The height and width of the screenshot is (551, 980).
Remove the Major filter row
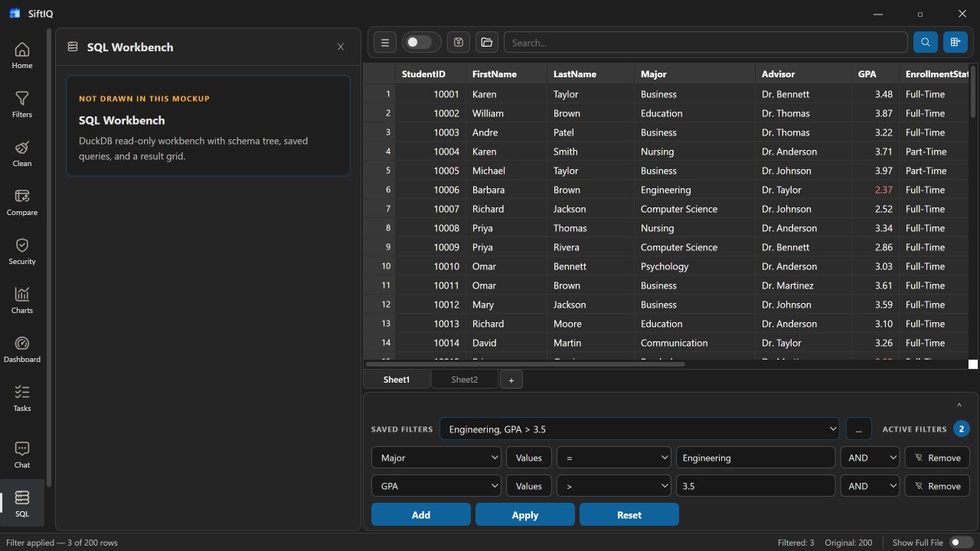937,458
